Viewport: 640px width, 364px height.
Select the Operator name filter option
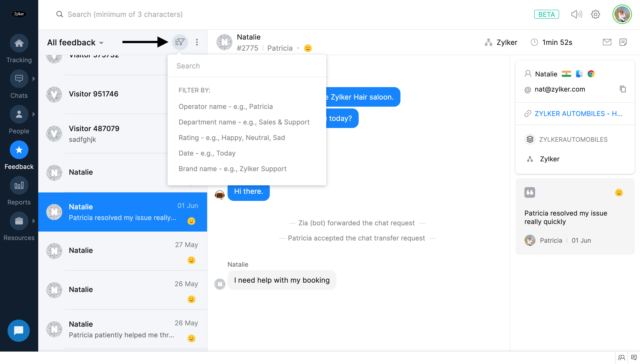click(226, 106)
